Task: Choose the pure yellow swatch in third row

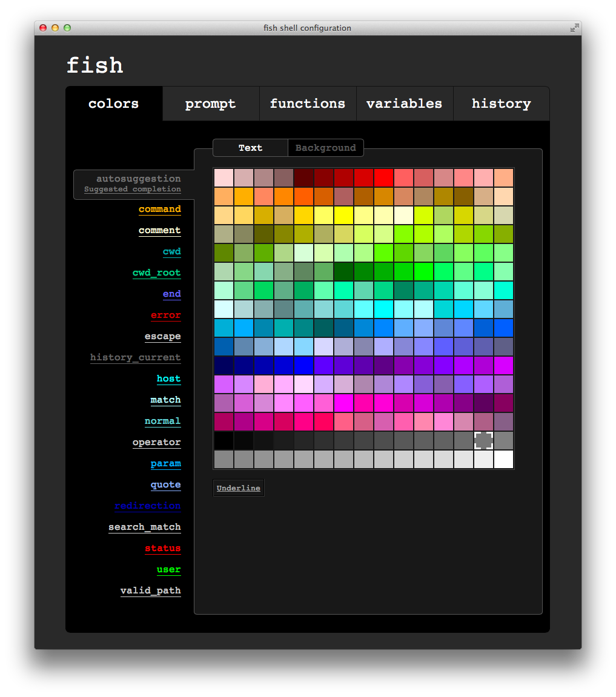Action: [x=344, y=215]
